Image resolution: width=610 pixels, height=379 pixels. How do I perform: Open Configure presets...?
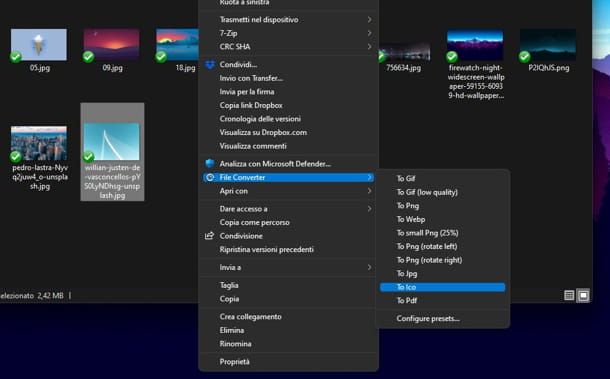[442, 319]
